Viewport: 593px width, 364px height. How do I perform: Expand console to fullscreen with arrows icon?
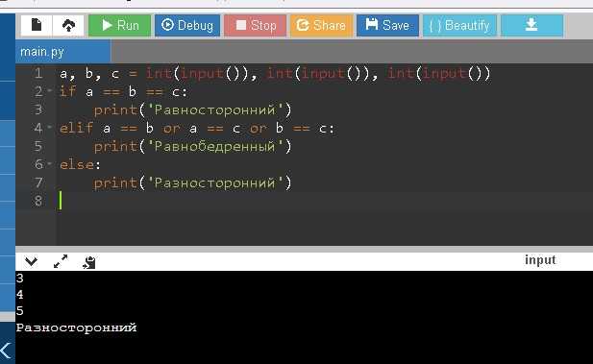coord(61,261)
